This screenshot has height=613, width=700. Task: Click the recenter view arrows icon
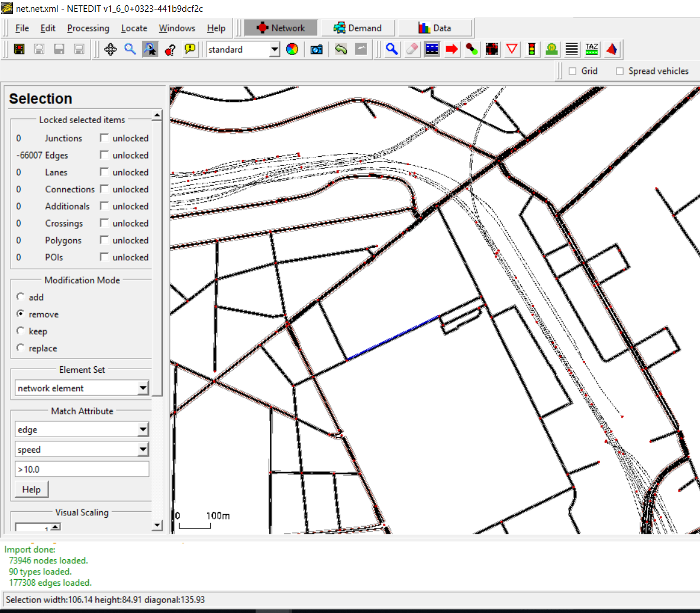pos(110,49)
